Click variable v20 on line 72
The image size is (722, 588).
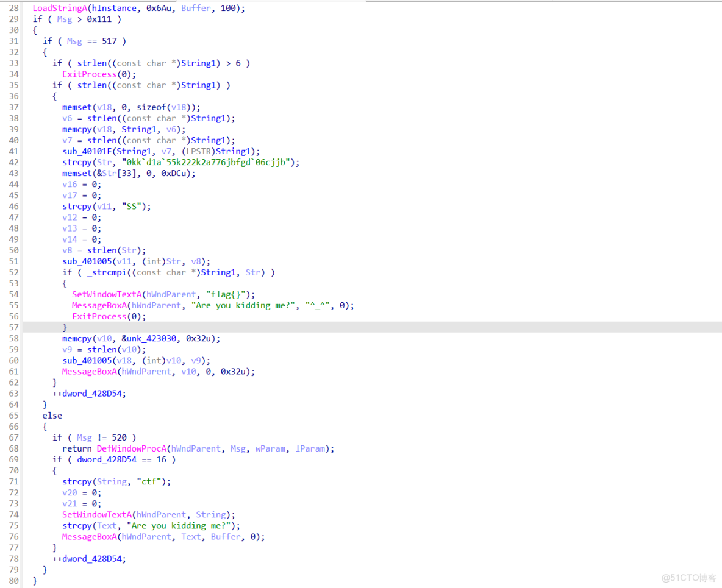point(70,493)
